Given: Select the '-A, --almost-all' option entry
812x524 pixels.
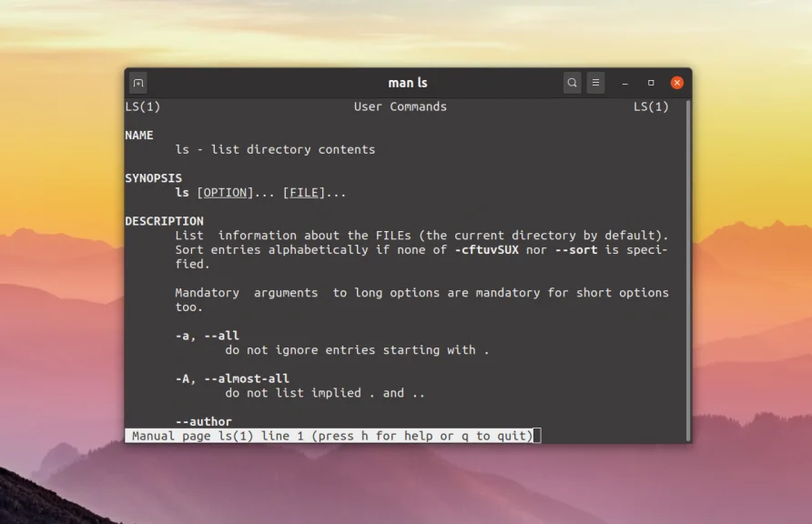Looking at the screenshot, I should 233,378.
